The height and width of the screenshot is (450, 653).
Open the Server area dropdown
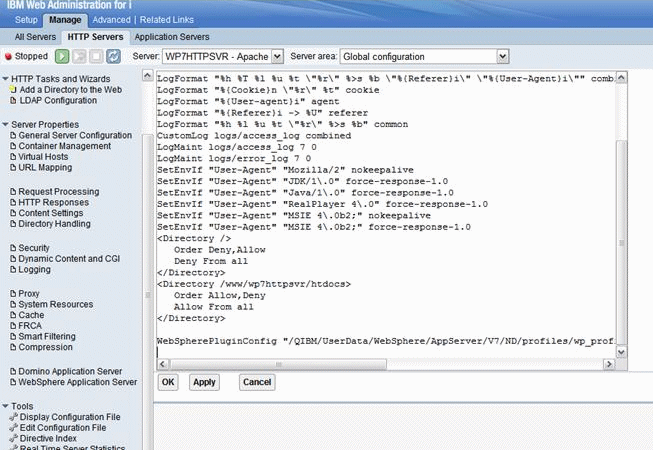coord(424,56)
